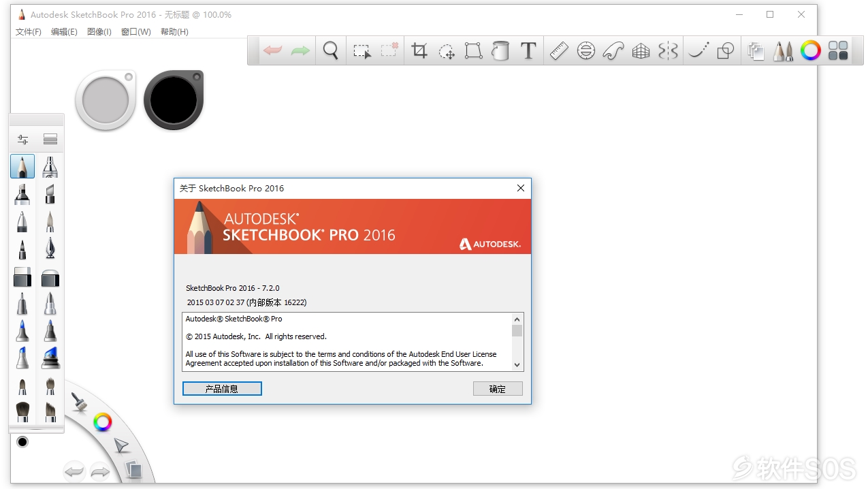Open the 图像(I) menu
The height and width of the screenshot is (489, 868).
click(x=99, y=32)
